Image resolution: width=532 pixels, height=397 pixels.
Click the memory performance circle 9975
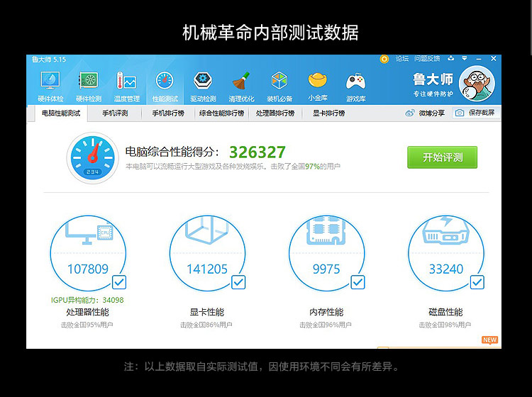coord(327,253)
